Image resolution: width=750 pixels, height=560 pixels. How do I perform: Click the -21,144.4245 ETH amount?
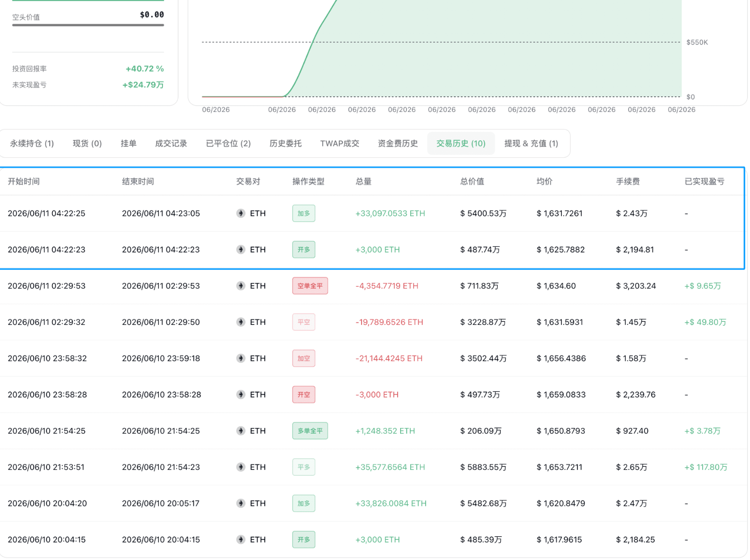(x=389, y=358)
